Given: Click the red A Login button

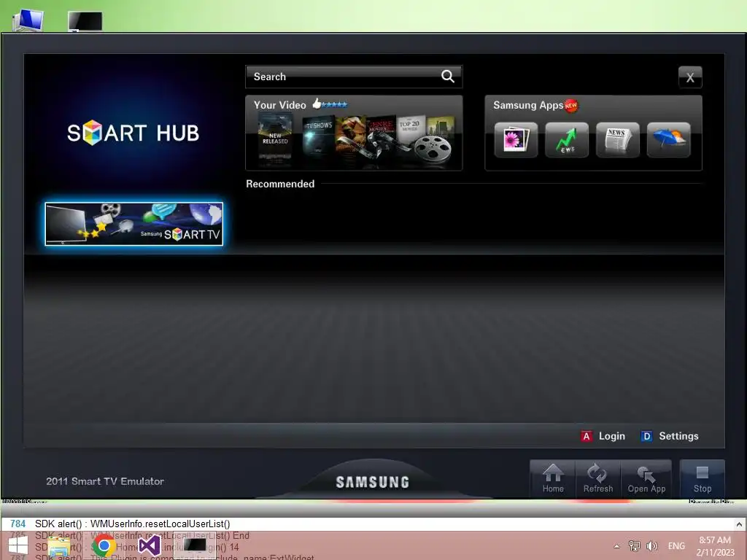Looking at the screenshot, I should tap(603, 436).
